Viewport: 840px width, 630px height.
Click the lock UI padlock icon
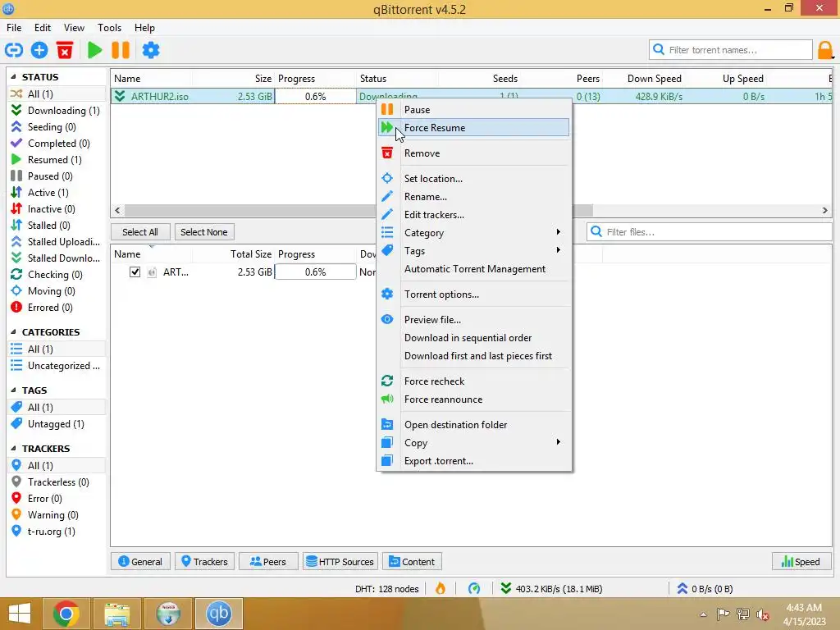point(825,50)
